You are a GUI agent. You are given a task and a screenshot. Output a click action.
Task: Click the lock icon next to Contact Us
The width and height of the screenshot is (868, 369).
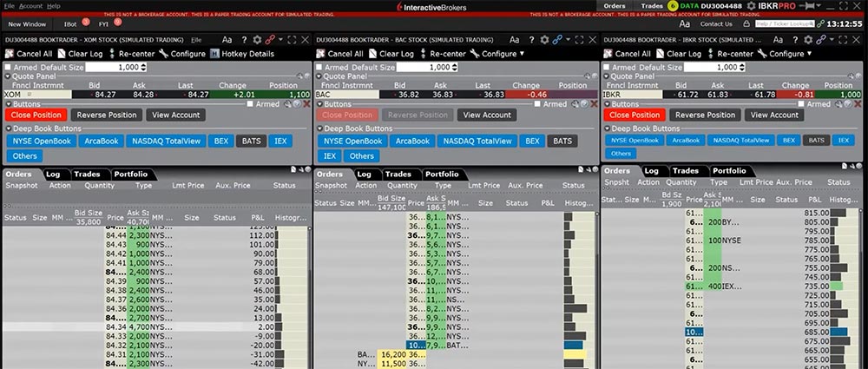point(746,23)
